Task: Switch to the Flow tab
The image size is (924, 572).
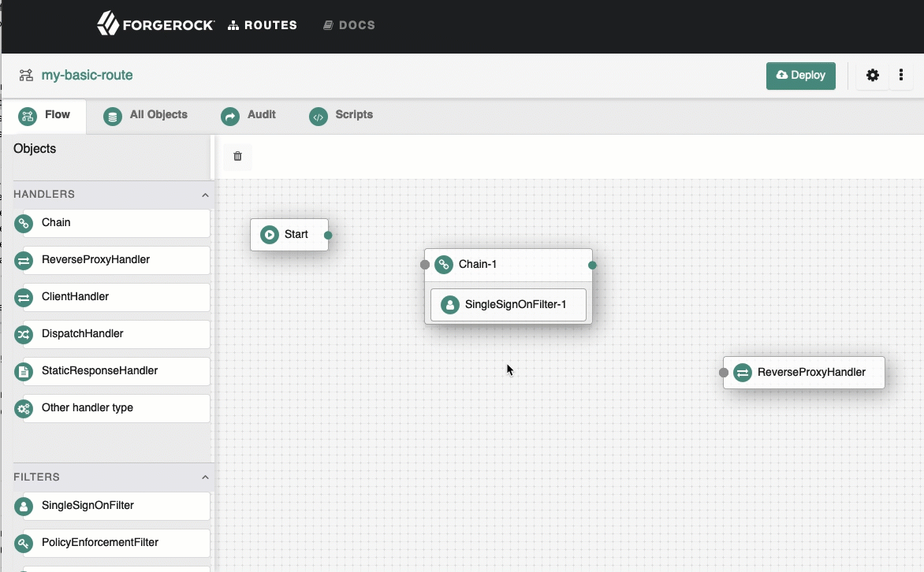Action: pyautogui.click(x=44, y=116)
